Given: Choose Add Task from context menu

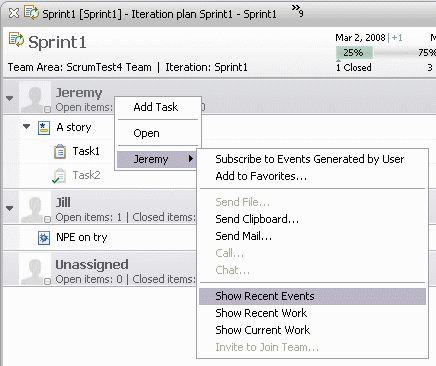Looking at the screenshot, I should coord(158,107).
